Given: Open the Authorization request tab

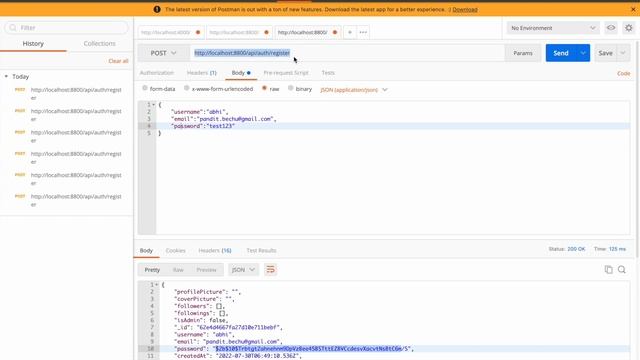Looking at the screenshot, I should [x=157, y=73].
